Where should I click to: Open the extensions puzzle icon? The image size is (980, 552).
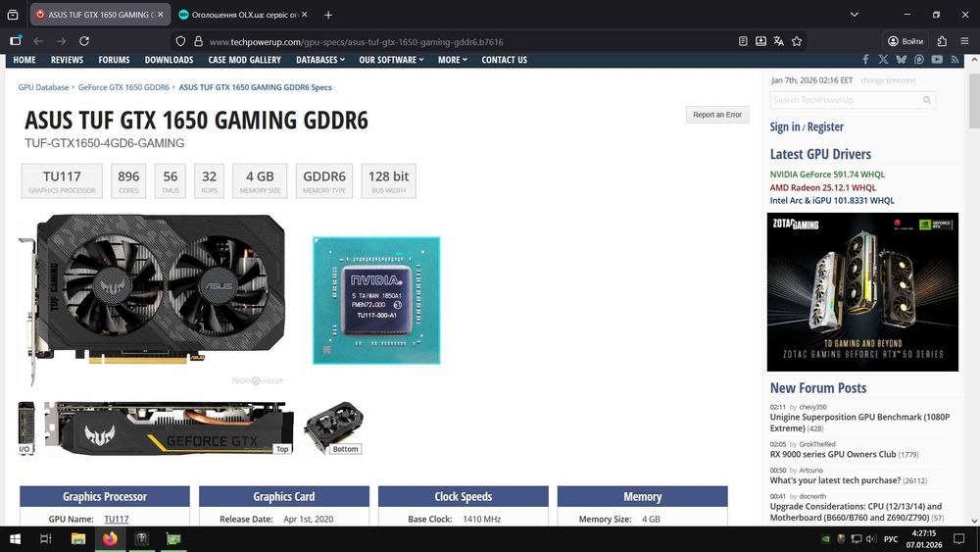click(x=942, y=41)
